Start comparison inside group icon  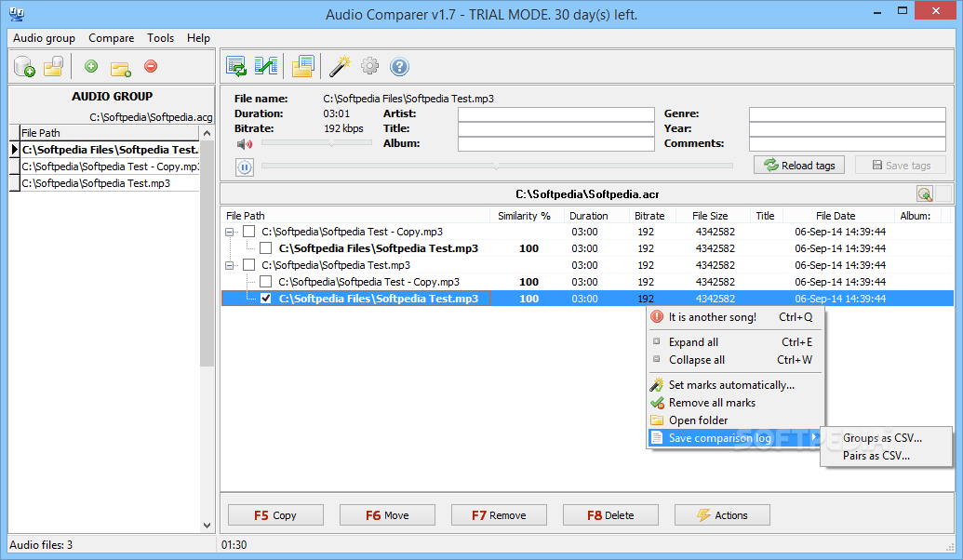[x=236, y=66]
